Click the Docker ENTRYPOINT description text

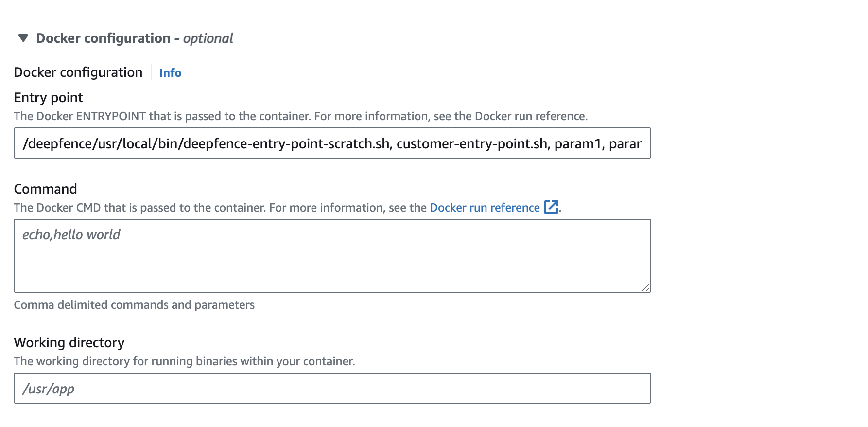(x=301, y=116)
